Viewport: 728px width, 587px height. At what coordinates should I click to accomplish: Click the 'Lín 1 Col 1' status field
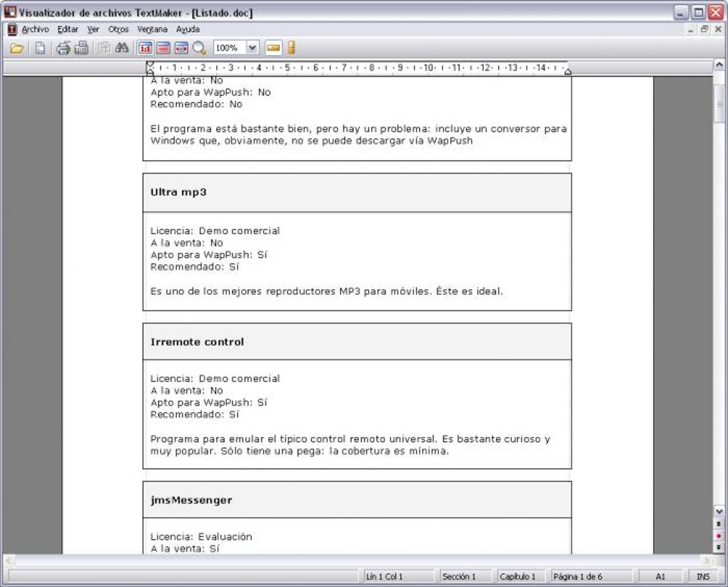[400, 576]
